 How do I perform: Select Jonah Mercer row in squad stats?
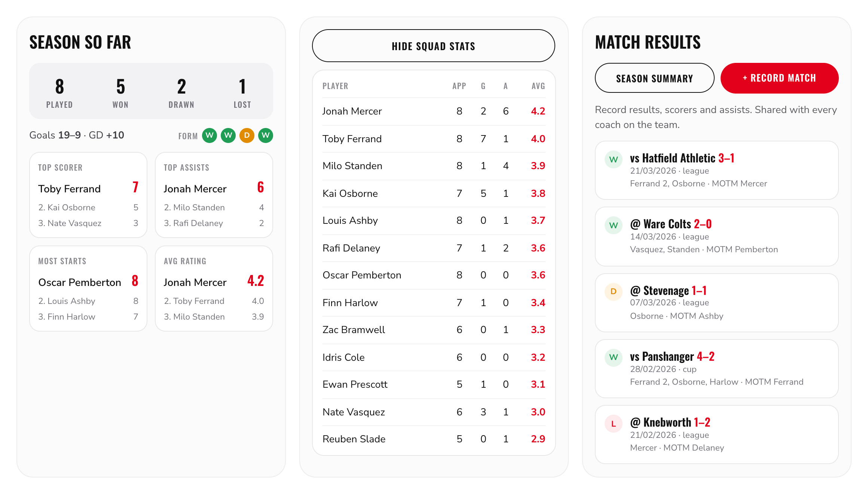point(434,111)
